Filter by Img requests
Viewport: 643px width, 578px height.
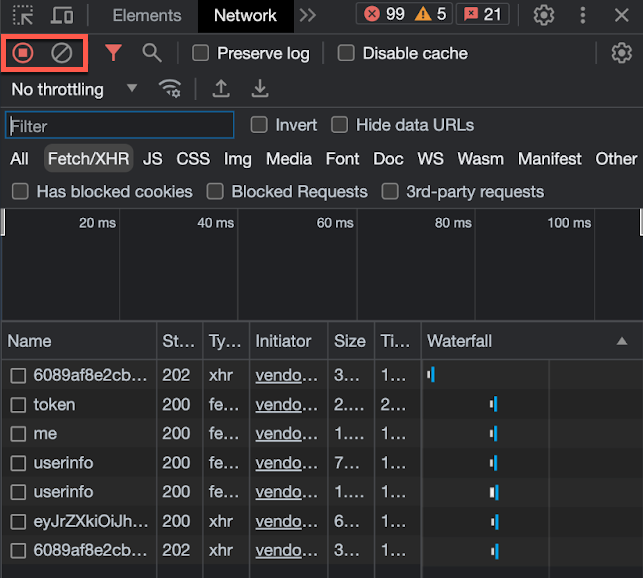(237, 159)
